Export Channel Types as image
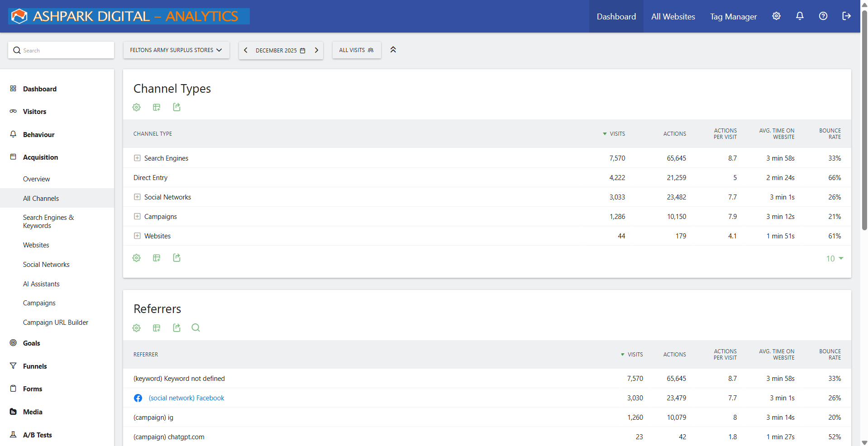868x446 pixels. pos(157,107)
